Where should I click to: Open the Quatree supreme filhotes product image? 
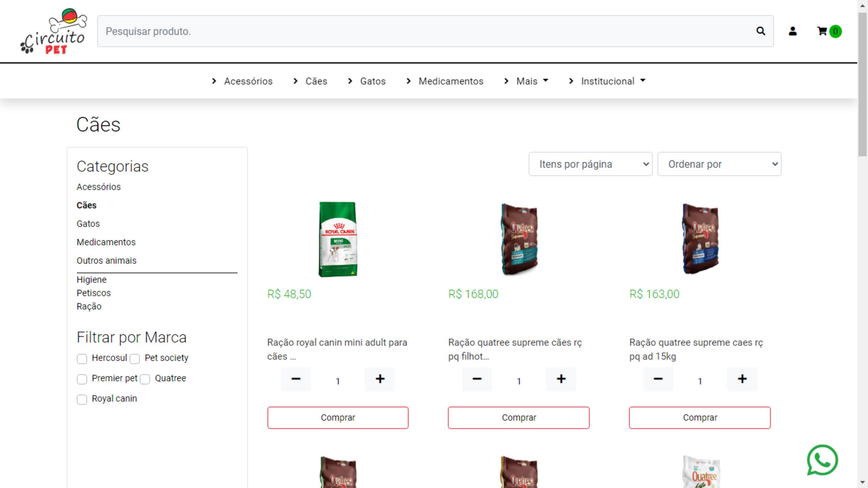coord(519,239)
